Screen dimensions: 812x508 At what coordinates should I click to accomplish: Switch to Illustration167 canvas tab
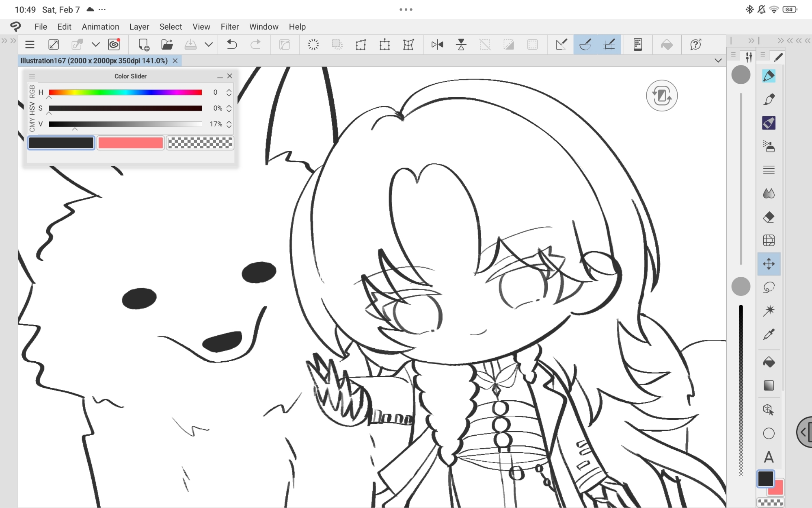[94, 61]
